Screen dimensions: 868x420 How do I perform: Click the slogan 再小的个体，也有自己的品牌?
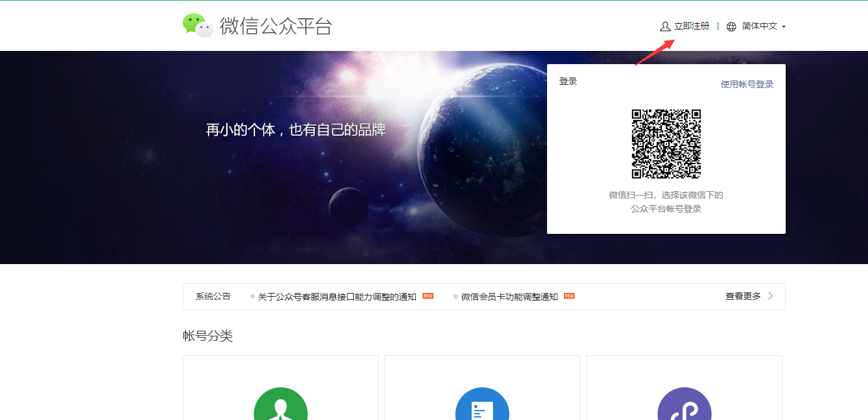coord(296,130)
